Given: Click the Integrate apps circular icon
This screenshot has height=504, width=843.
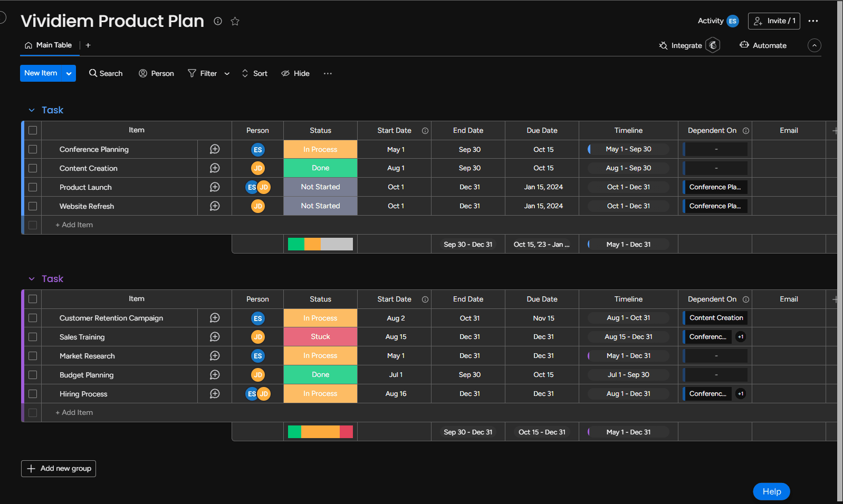Looking at the screenshot, I should [x=713, y=45].
